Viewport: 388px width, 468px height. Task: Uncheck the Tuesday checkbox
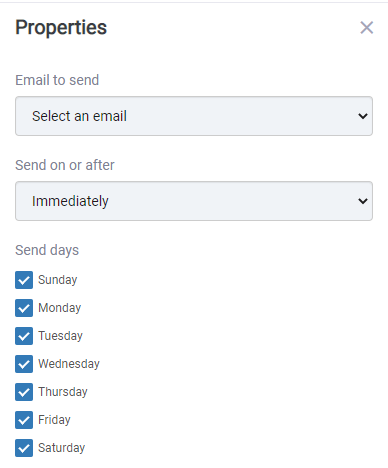pos(24,336)
